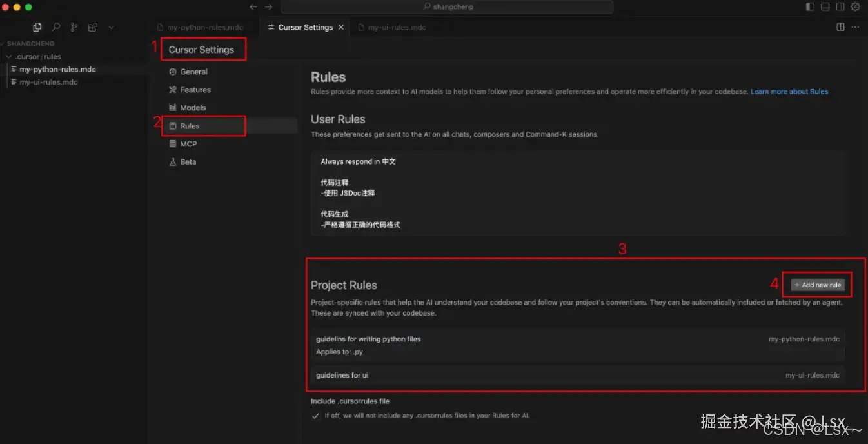Toggle the Include .cursorrules file checkbox

(x=315, y=416)
